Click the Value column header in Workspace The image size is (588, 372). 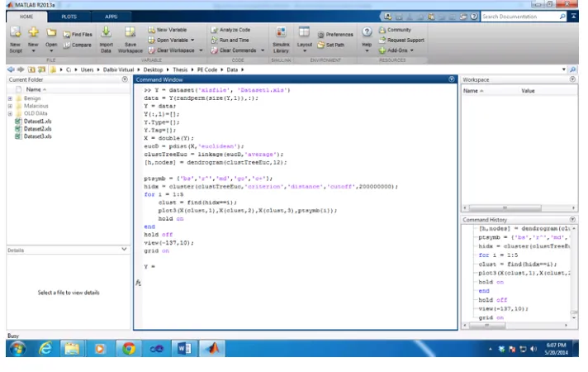tap(528, 91)
